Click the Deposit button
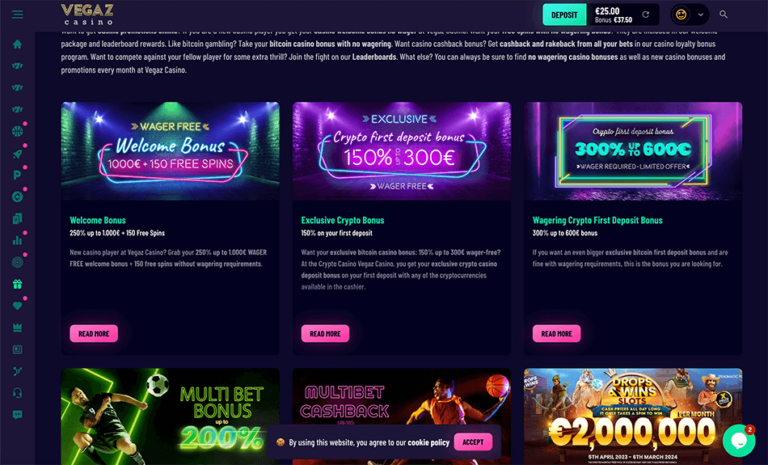The height and width of the screenshot is (465, 768). 564,15
